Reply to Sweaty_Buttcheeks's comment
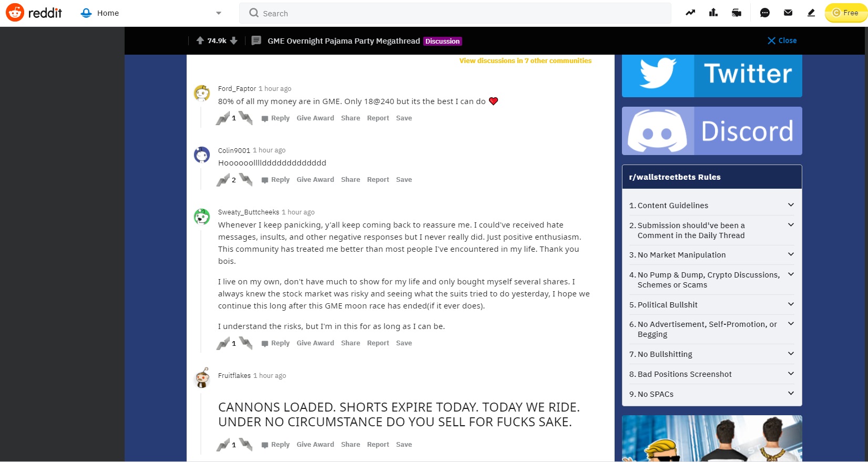Image resolution: width=868 pixels, height=462 pixels. coord(275,343)
